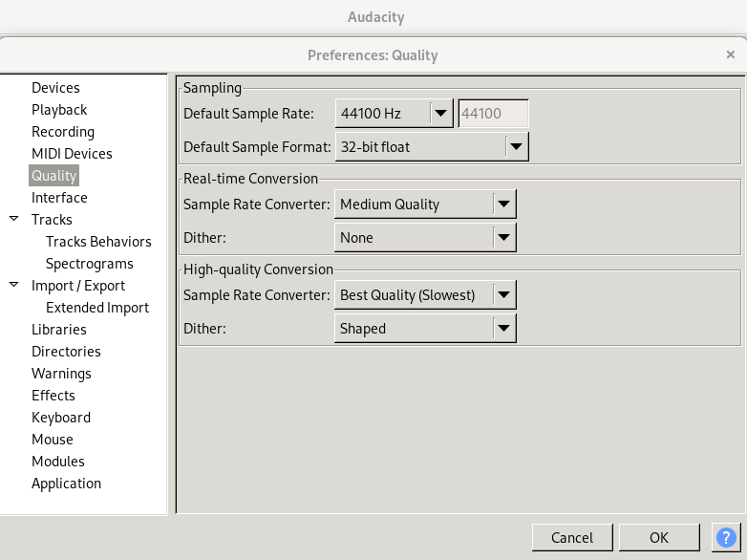
Task: Select the Tracks category
Action: pos(52,219)
